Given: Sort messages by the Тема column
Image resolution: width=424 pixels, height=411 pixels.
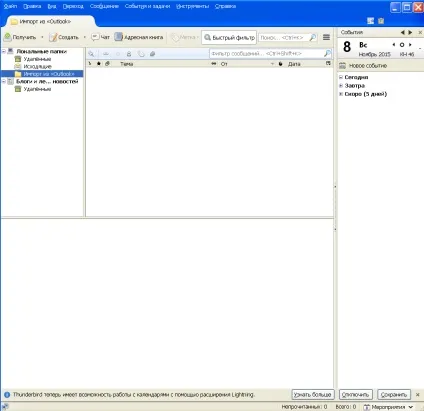Looking at the screenshot, I should 126,64.
